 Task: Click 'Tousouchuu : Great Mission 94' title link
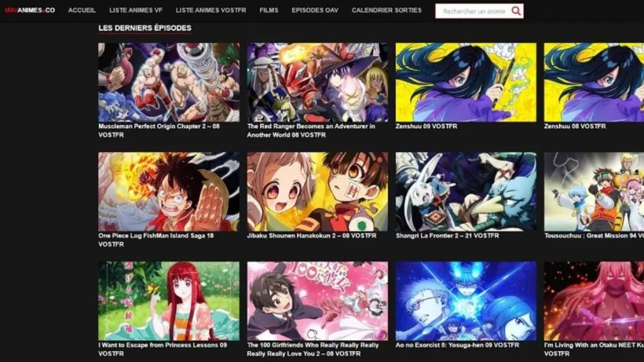tap(594, 236)
